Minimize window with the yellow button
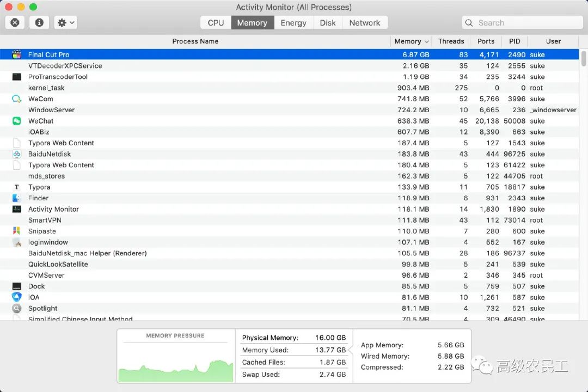Screen dimensions: 588x392 click(21, 7)
